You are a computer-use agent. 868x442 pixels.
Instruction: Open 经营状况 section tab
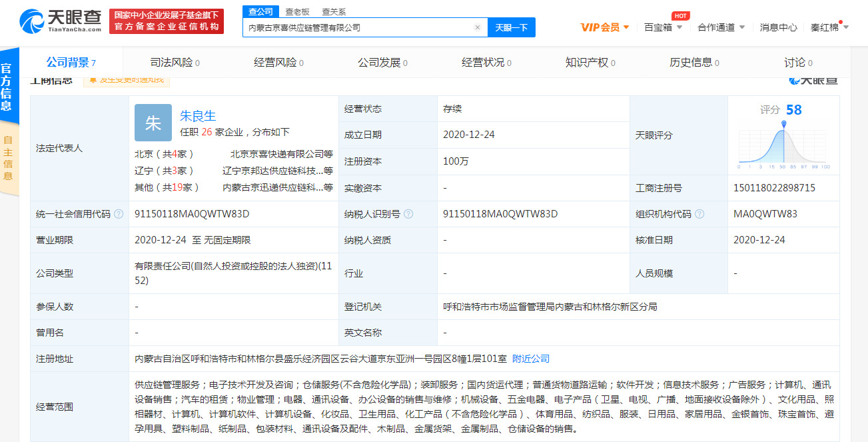486,62
